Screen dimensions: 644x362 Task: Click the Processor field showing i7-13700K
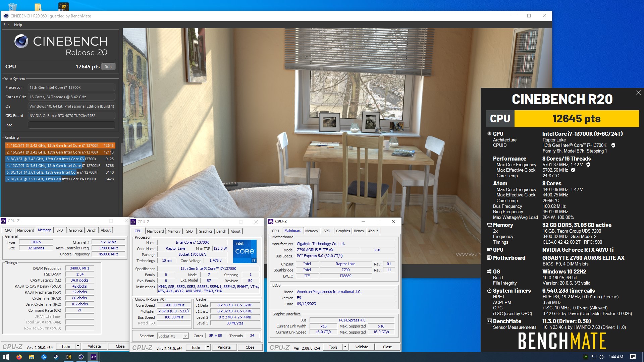pos(71,87)
